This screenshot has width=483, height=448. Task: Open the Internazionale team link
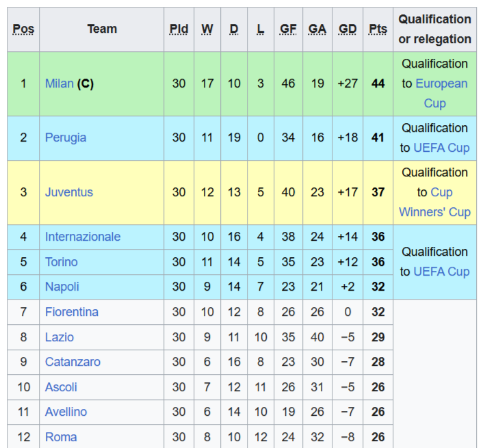pyautogui.click(x=83, y=237)
